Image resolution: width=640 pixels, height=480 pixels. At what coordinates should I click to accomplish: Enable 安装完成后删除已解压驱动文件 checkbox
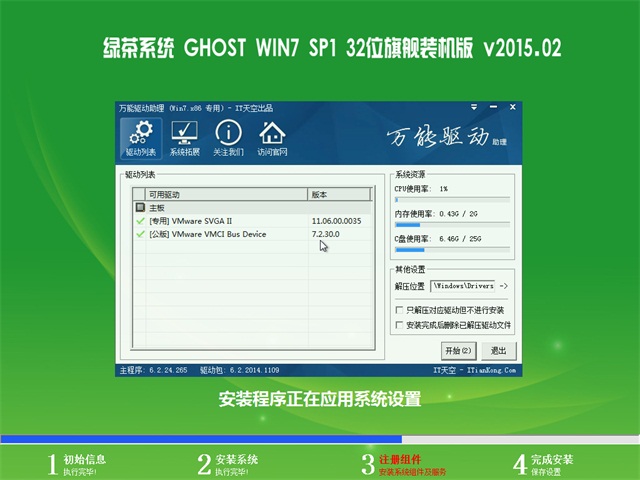[x=400, y=326]
